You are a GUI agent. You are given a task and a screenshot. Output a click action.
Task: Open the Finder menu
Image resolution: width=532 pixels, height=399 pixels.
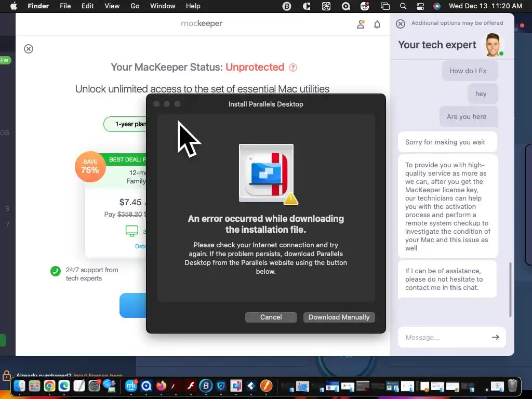tap(38, 6)
